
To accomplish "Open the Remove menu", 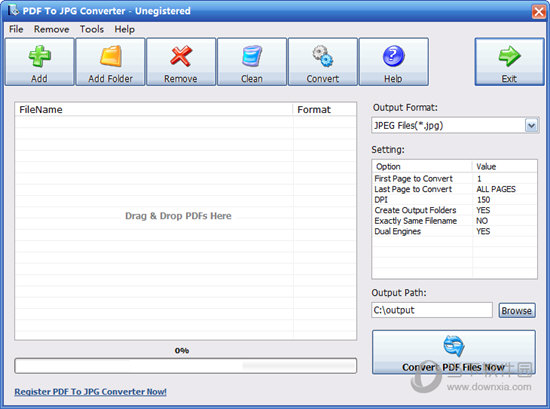I will pos(51,29).
